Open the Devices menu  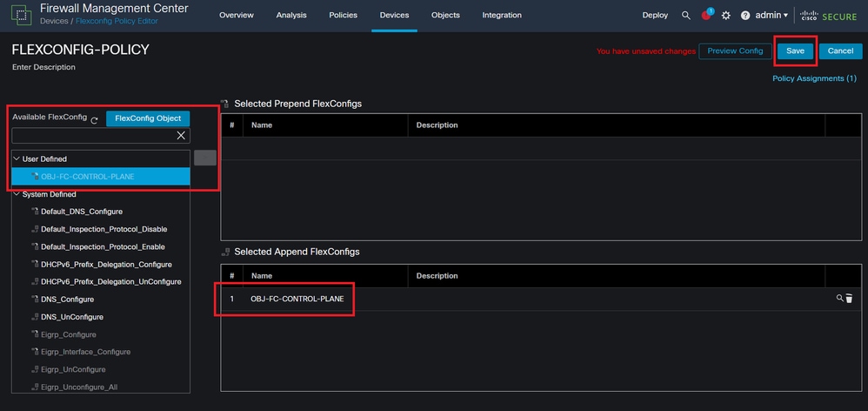[394, 16]
